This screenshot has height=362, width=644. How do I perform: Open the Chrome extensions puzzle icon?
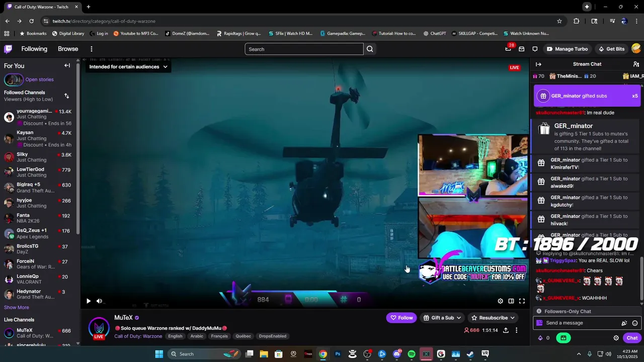pos(576,21)
